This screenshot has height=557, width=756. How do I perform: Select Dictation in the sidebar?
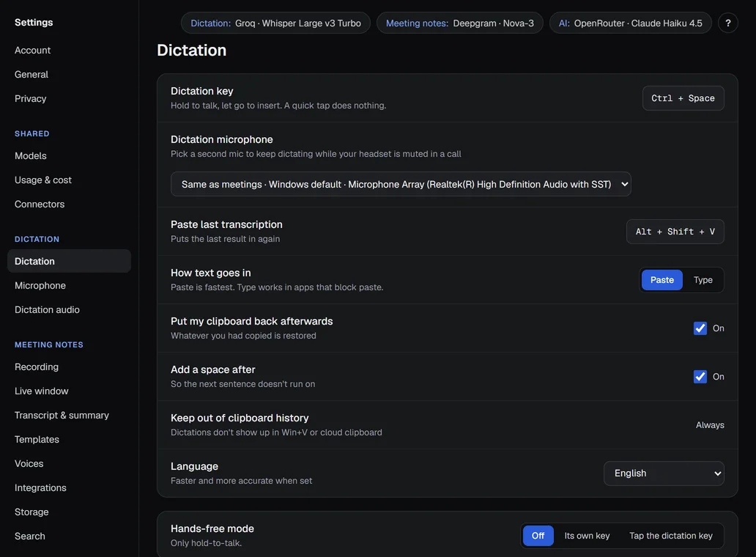pyautogui.click(x=69, y=261)
